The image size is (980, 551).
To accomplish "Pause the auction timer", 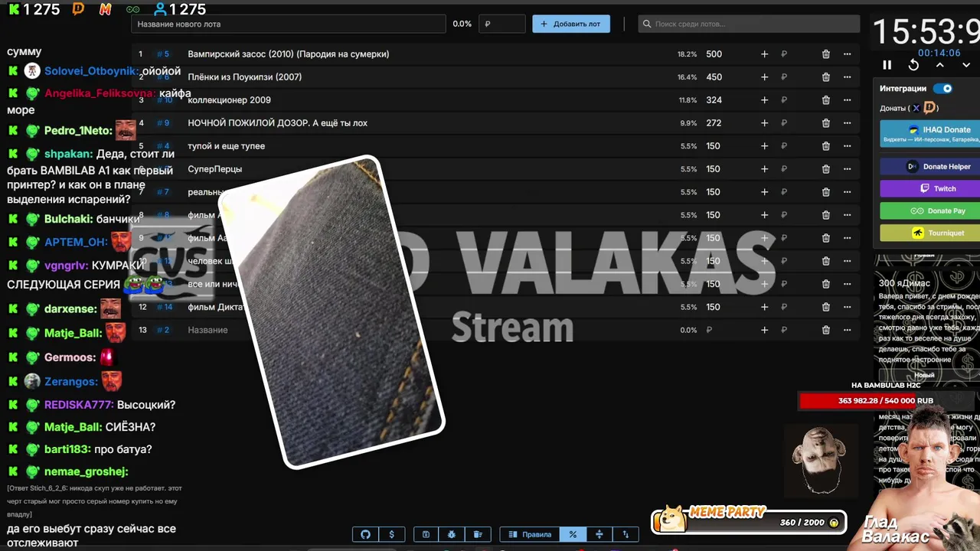I will [887, 65].
